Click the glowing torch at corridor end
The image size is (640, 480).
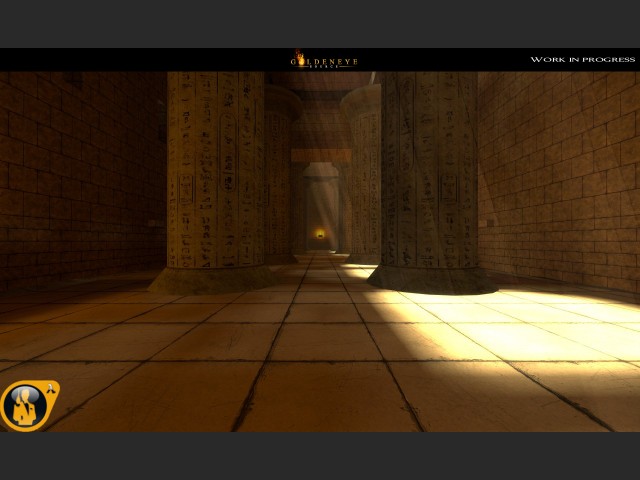320,234
